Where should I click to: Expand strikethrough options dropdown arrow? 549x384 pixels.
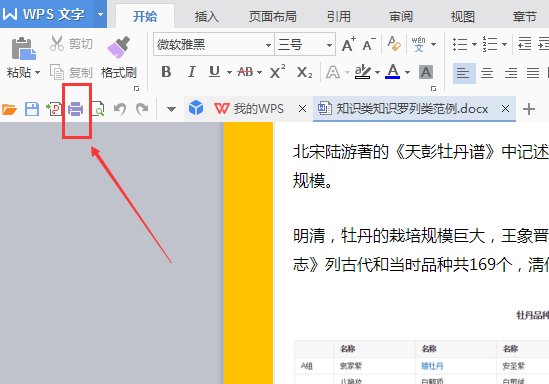[259, 72]
